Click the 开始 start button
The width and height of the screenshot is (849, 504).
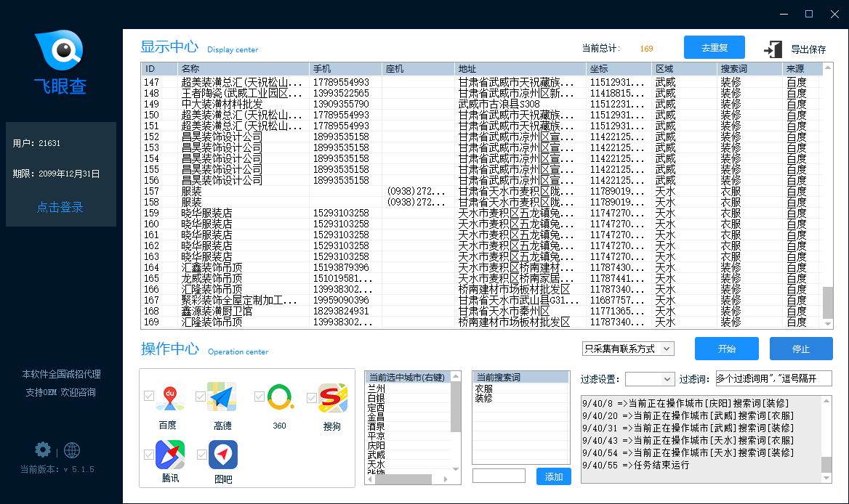pyautogui.click(x=727, y=349)
